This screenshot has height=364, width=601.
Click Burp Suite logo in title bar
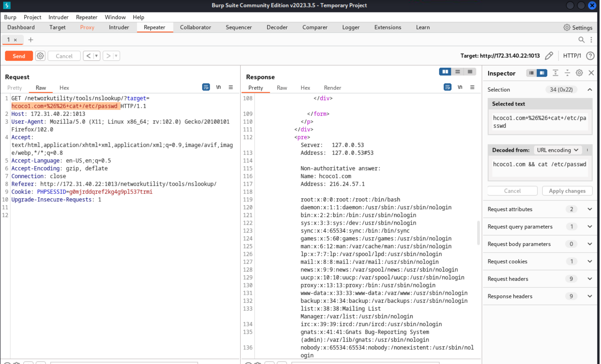[7, 5]
